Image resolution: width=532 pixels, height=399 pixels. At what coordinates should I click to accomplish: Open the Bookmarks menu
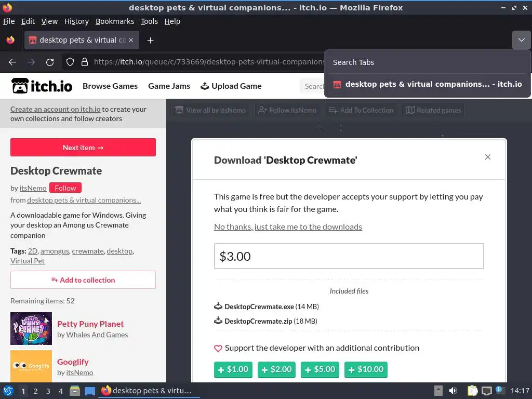(x=115, y=21)
